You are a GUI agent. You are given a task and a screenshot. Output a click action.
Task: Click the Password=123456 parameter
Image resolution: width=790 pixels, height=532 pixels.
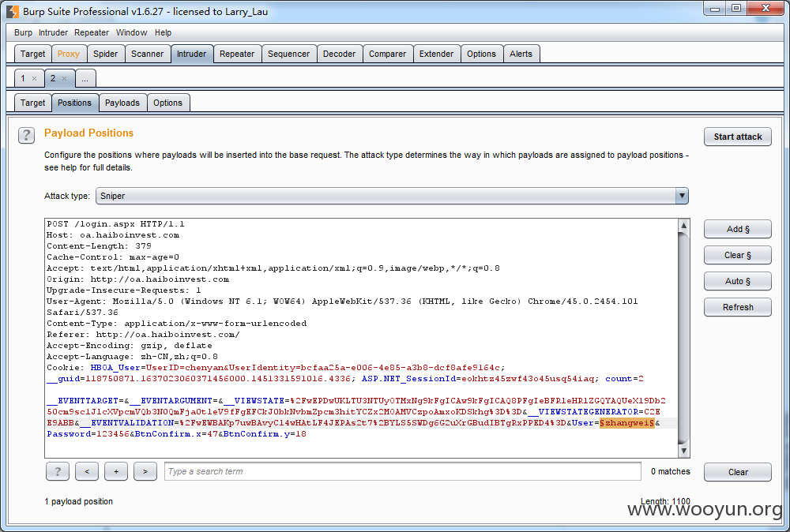click(88, 434)
